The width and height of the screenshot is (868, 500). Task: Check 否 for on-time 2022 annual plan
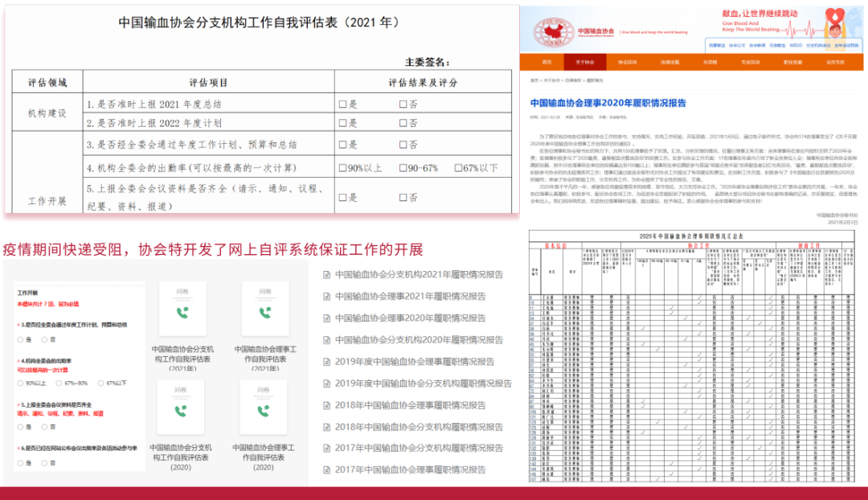click(403, 123)
